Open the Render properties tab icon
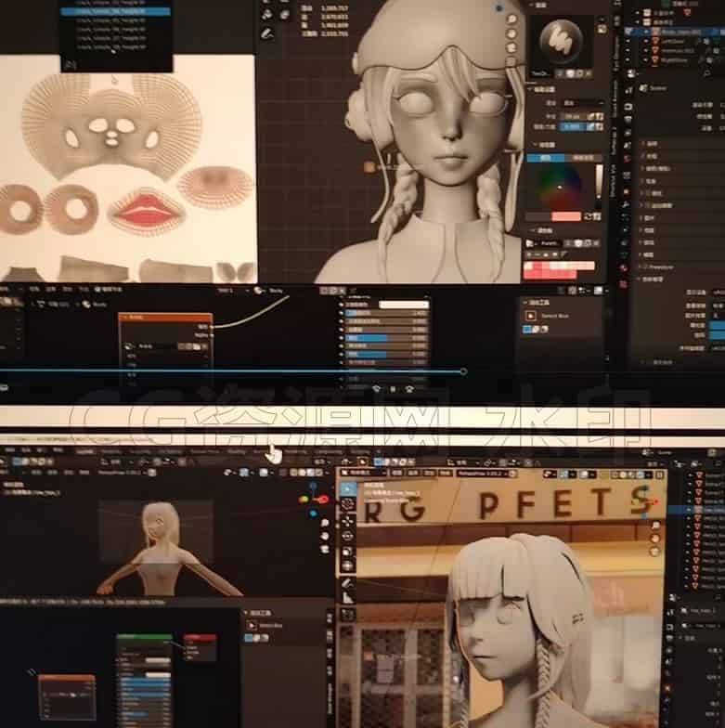 pyautogui.click(x=628, y=106)
